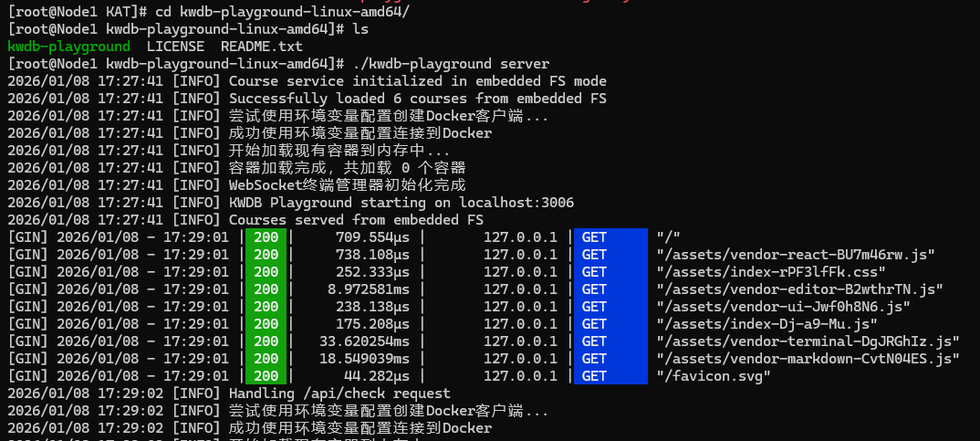
Task: Click the "/assets/vendor-ui-Jwf0h8N6.js" path
Action: 784,307
